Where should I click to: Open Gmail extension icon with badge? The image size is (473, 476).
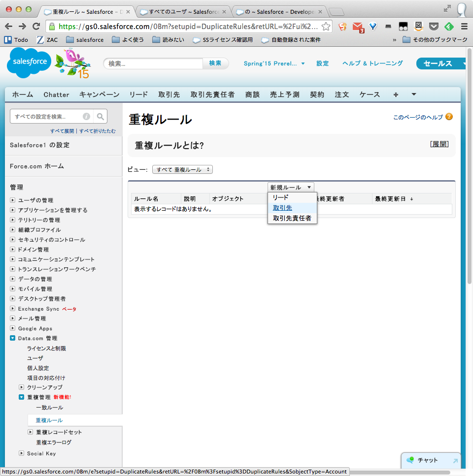[359, 27]
